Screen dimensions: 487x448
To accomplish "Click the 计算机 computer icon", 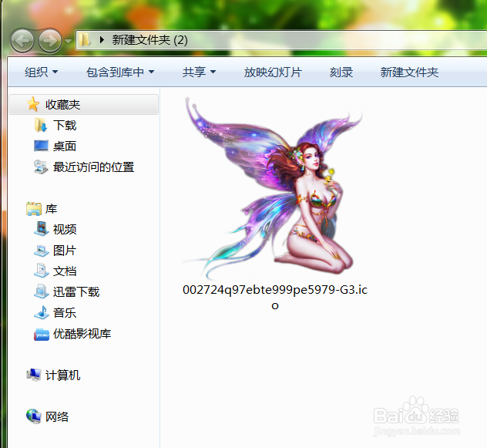I will [x=34, y=375].
